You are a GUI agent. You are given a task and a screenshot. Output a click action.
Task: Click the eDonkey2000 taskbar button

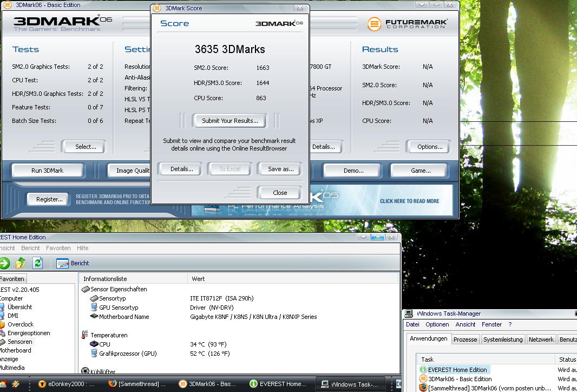click(x=65, y=384)
